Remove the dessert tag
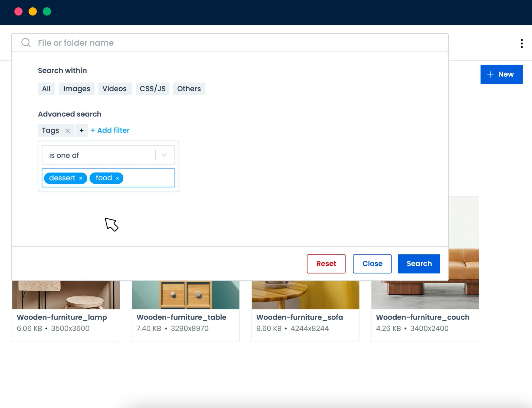The height and width of the screenshot is (408, 532). click(x=81, y=178)
